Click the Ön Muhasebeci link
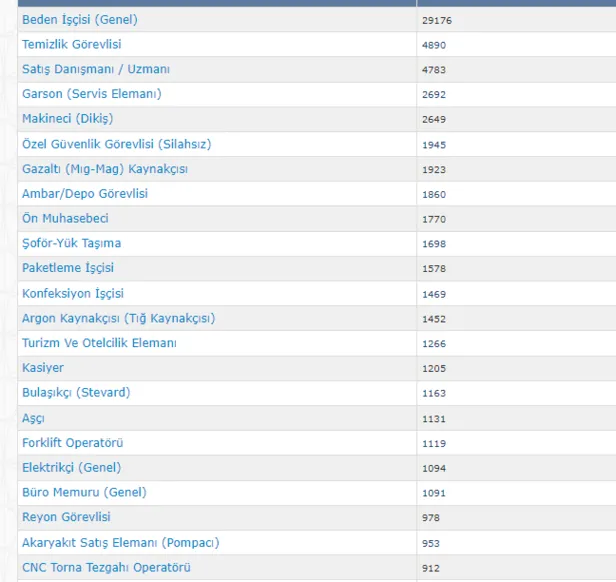The height and width of the screenshot is (582, 616). point(65,218)
